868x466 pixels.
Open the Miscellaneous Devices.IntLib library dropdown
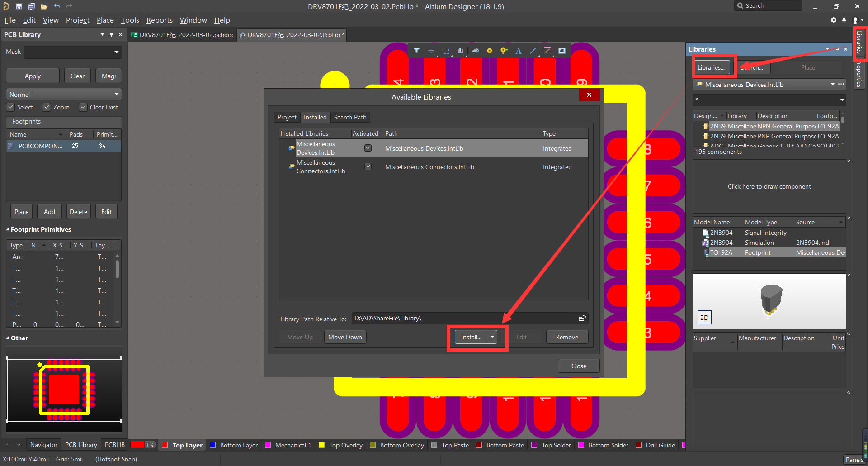coord(833,84)
